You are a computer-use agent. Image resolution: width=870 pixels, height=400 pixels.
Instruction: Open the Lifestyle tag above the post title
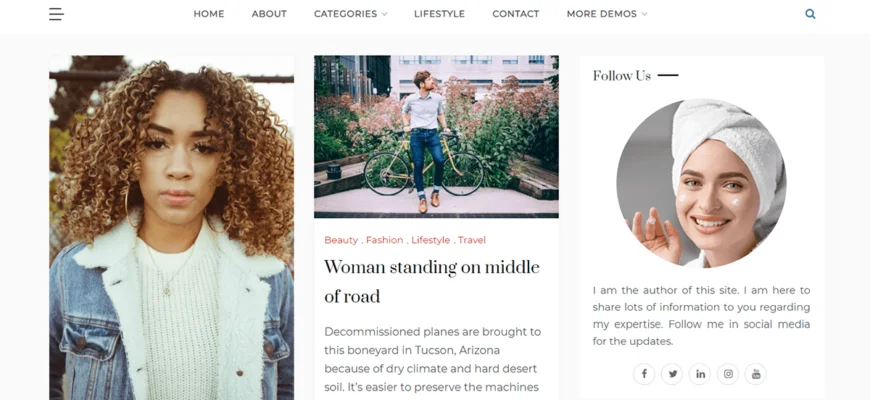pos(431,240)
